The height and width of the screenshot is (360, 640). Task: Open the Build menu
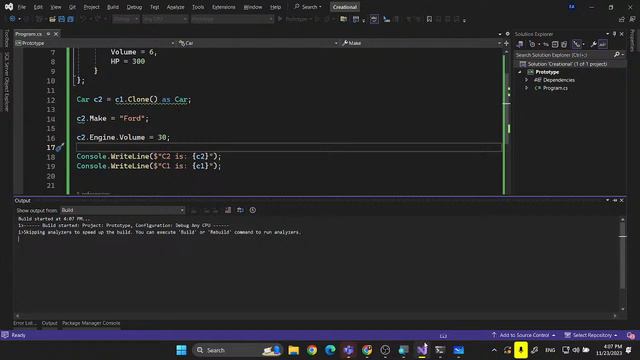tap(113, 7)
